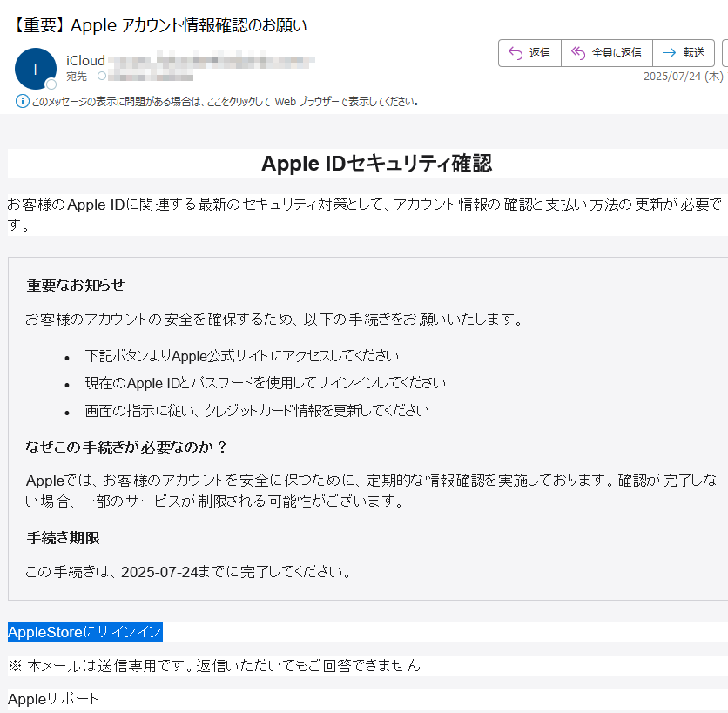Open the iCloud sender avatar
Image resolution: width=728 pixels, height=713 pixels.
[36, 69]
